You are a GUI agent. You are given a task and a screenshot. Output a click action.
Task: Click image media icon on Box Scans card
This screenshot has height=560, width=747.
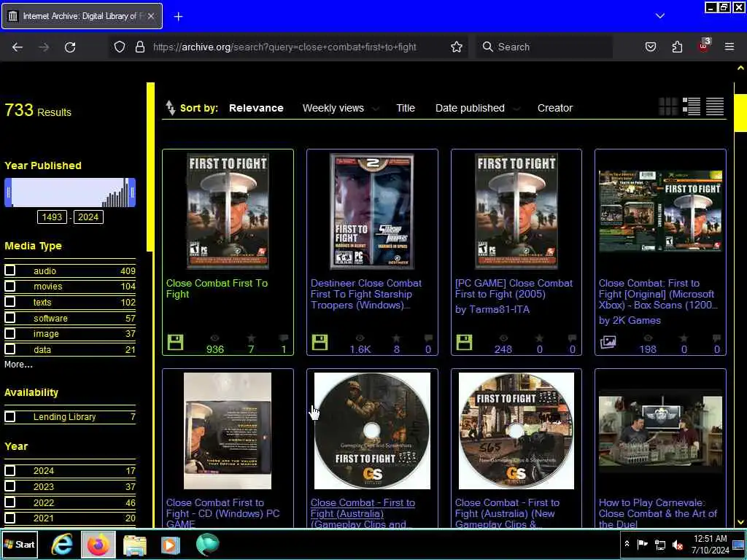[608, 342]
